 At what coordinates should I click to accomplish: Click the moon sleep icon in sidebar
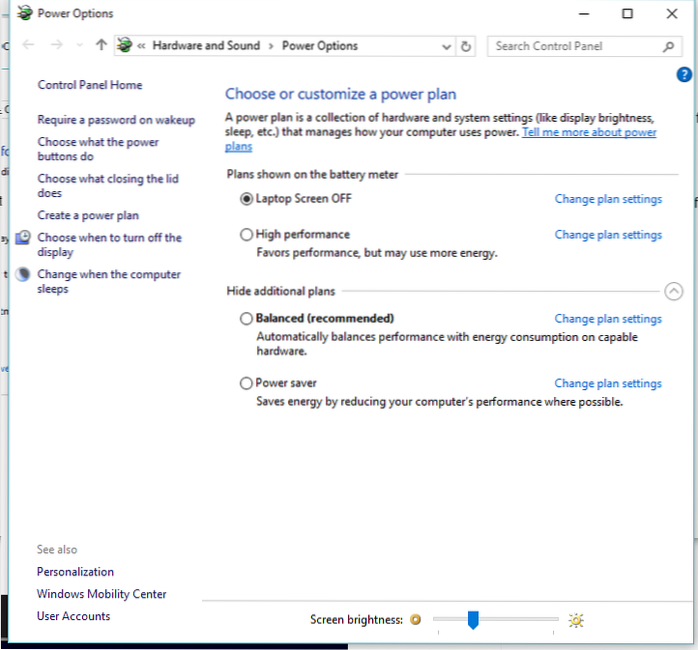pos(23,274)
